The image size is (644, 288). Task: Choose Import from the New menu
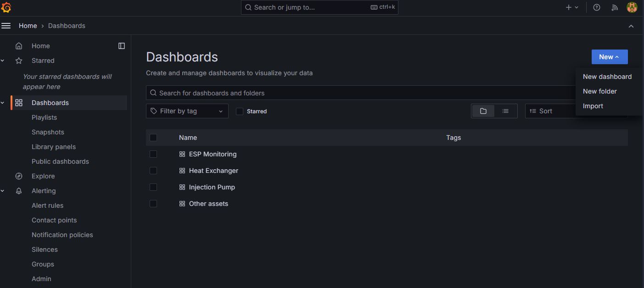tap(593, 106)
